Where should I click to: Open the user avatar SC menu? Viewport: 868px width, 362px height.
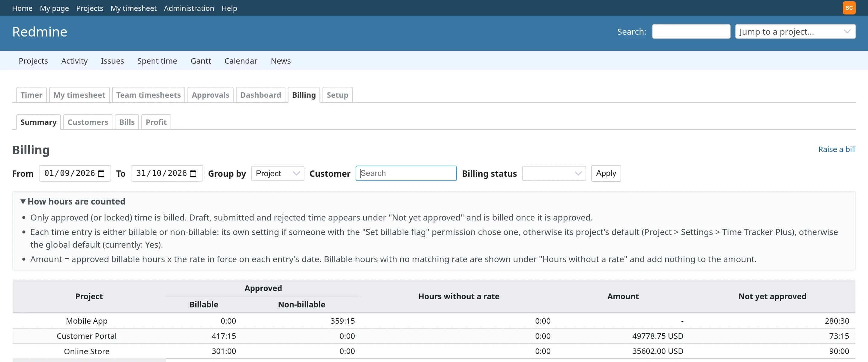849,8
